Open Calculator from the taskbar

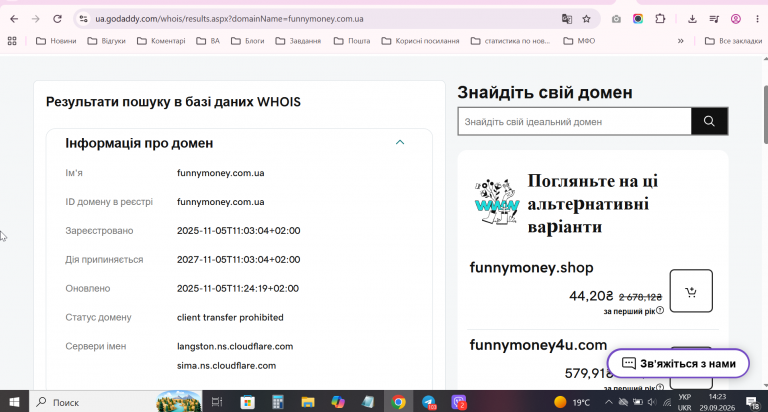(x=278, y=402)
